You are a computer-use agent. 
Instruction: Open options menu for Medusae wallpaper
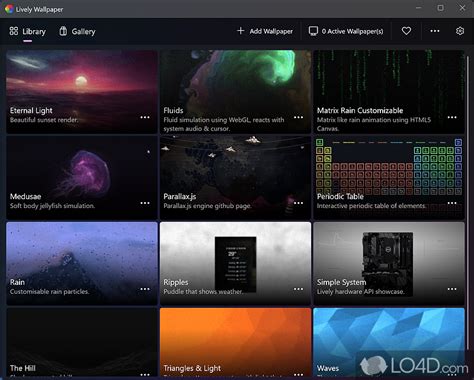(x=145, y=203)
